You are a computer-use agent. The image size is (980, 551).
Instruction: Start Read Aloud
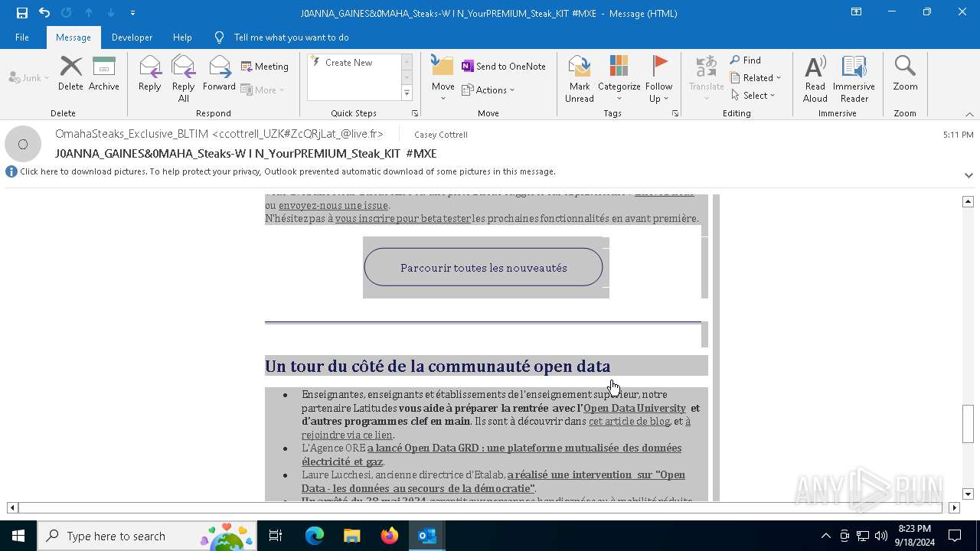pyautogui.click(x=815, y=79)
